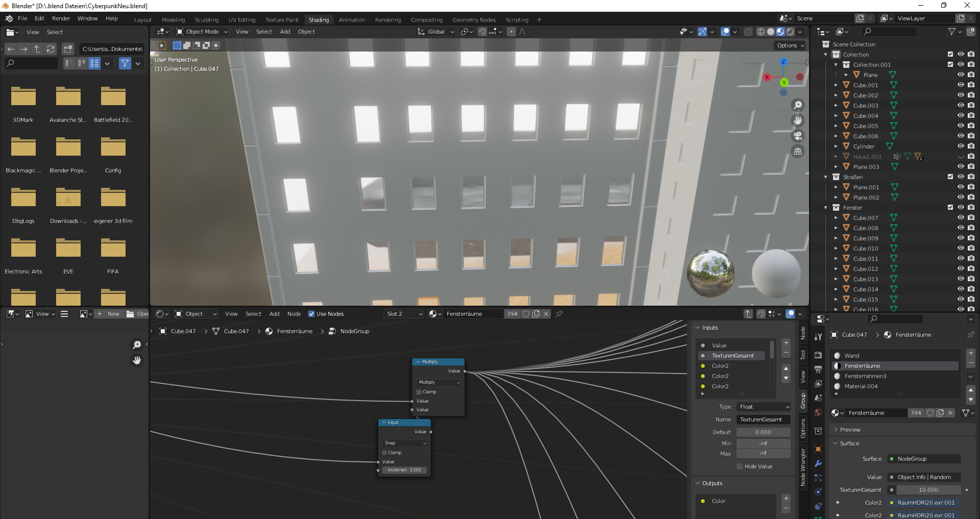Disable the Use Nodes checkbox
This screenshot has height=519, width=980.
[312, 314]
